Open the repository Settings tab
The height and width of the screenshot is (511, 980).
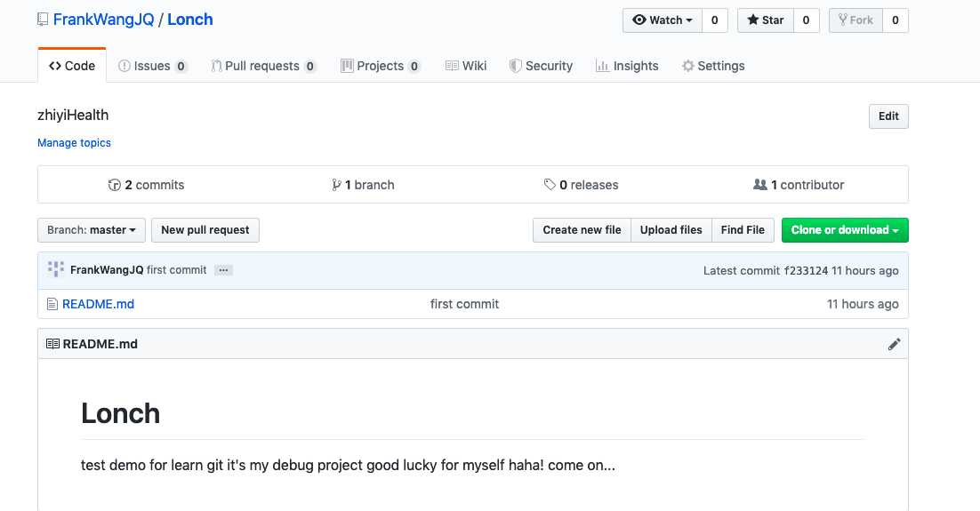pyautogui.click(x=713, y=66)
